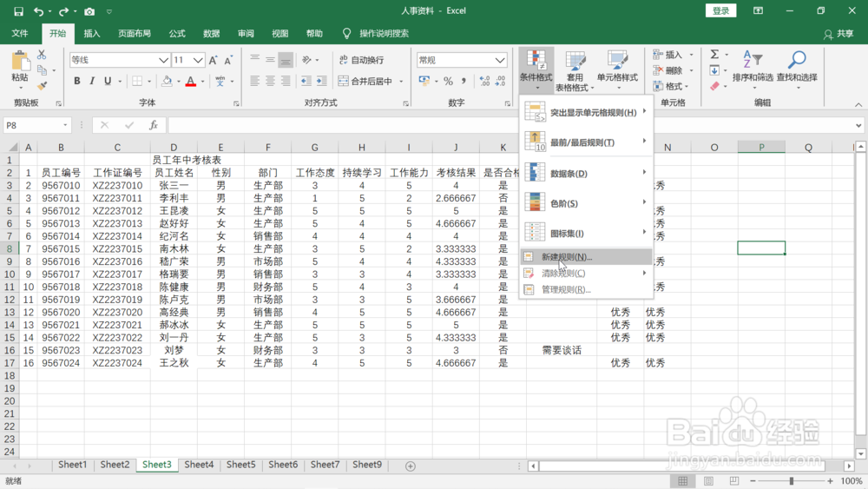Click 操作说明搜索 search box

384,33
